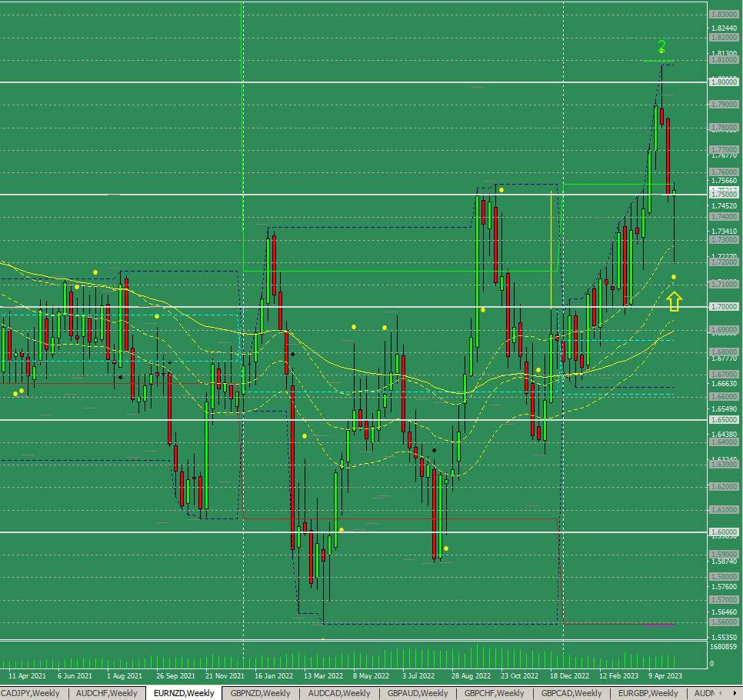This screenshot has height=700, width=743.
Task: Click the 12 Feb 2023 date label
Action: point(619,676)
